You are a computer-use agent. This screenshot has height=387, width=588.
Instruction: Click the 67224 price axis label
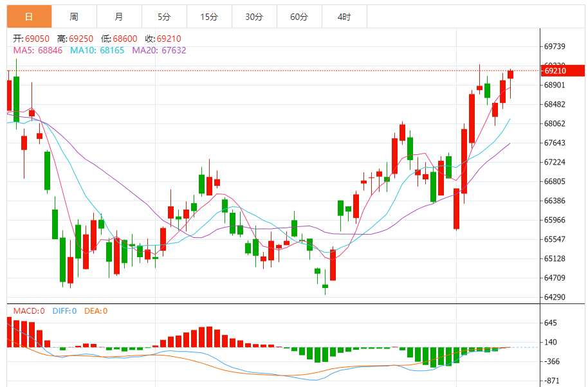pyautogui.click(x=555, y=162)
